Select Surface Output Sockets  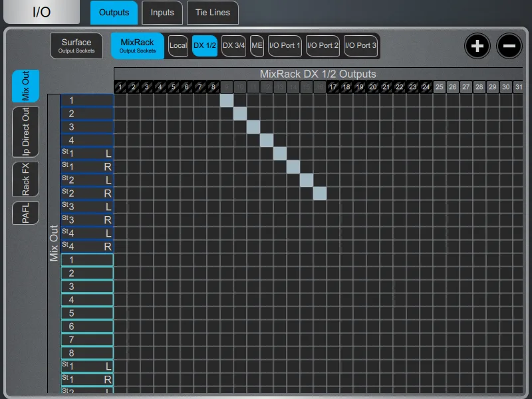point(76,46)
